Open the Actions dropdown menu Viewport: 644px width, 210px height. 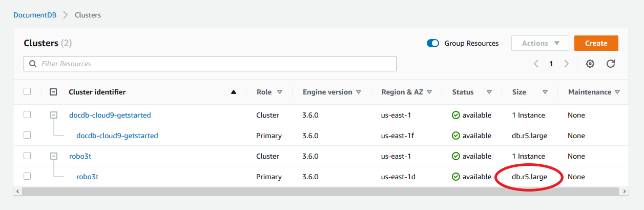coord(540,44)
